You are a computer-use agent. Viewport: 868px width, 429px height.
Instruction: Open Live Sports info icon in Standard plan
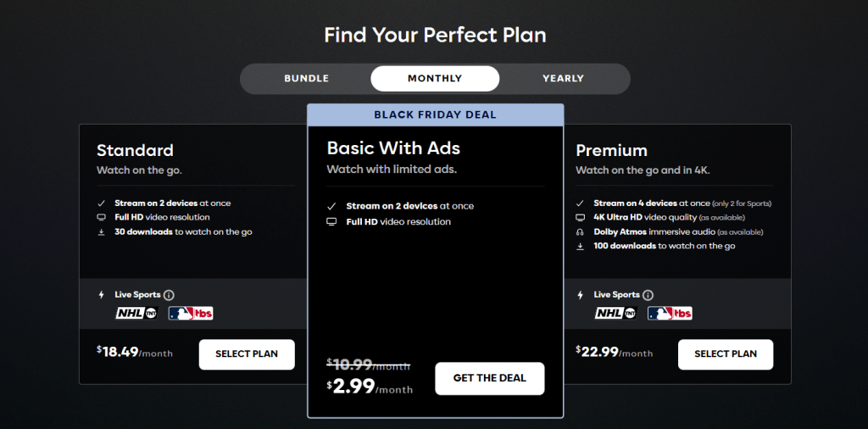coord(169,295)
